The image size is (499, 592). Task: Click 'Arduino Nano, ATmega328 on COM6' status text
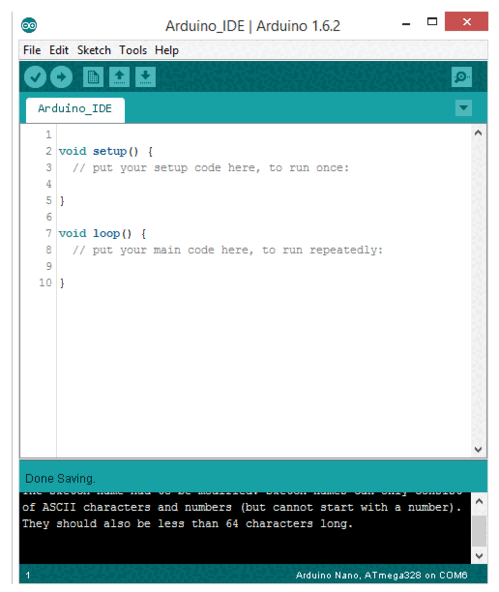pyautogui.click(x=381, y=575)
